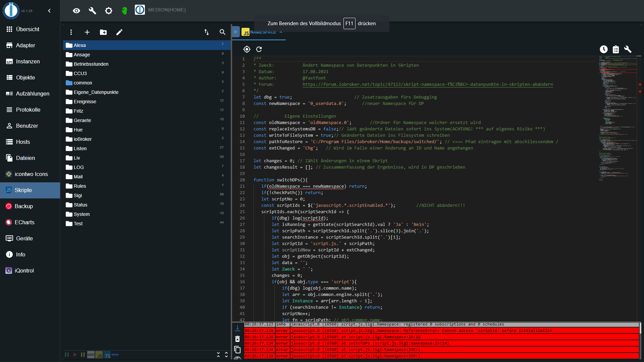The image size is (644, 362).
Task: Open the common folder
Action: coord(147,83)
